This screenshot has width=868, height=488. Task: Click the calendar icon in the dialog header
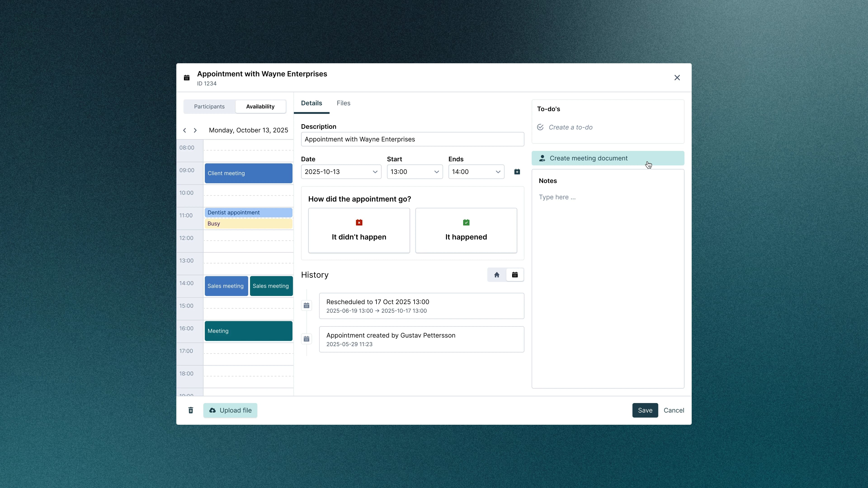pyautogui.click(x=187, y=77)
